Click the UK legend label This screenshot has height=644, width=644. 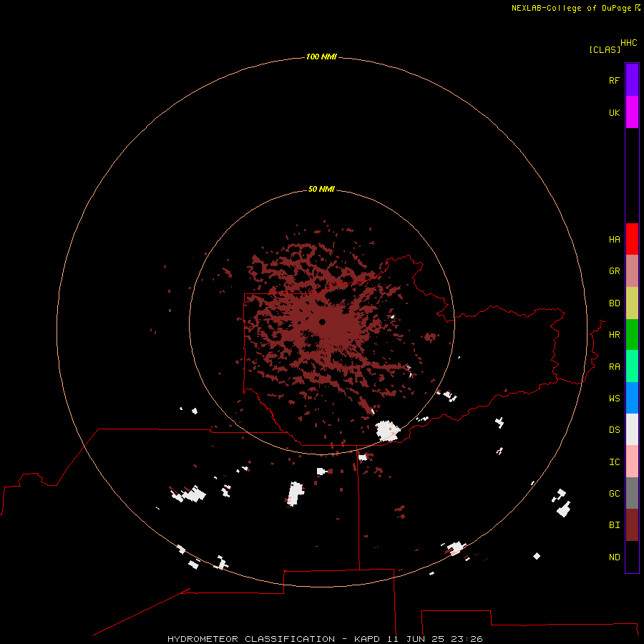pyautogui.click(x=614, y=112)
